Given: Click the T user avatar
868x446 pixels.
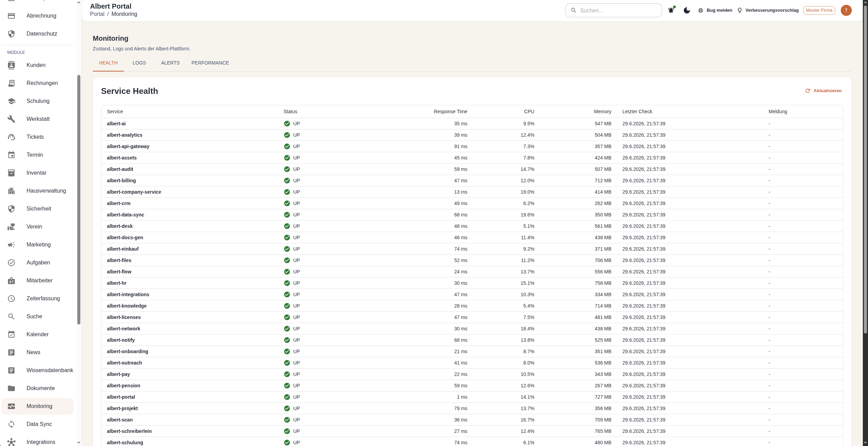Looking at the screenshot, I should coord(846,10).
